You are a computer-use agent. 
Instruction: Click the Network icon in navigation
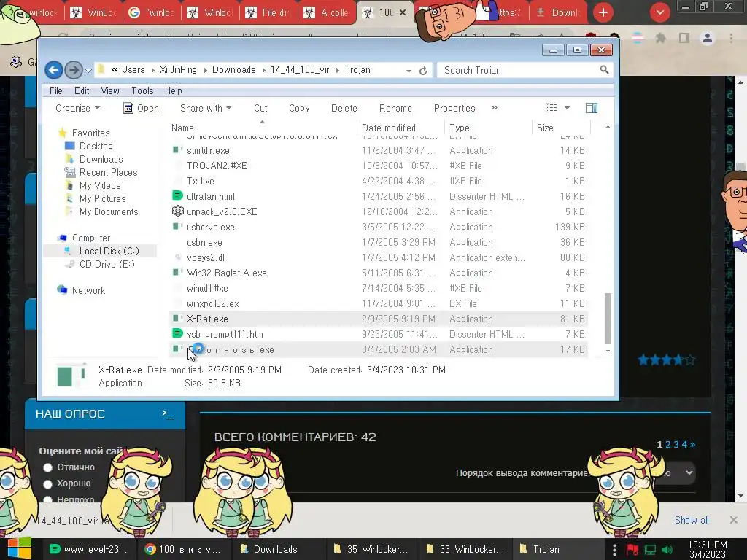point(62,289)
